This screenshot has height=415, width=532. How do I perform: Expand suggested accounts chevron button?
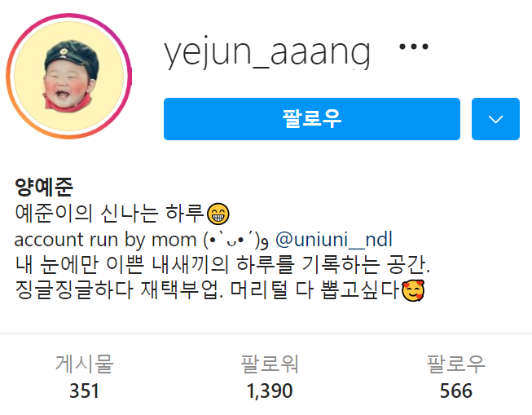495,119
